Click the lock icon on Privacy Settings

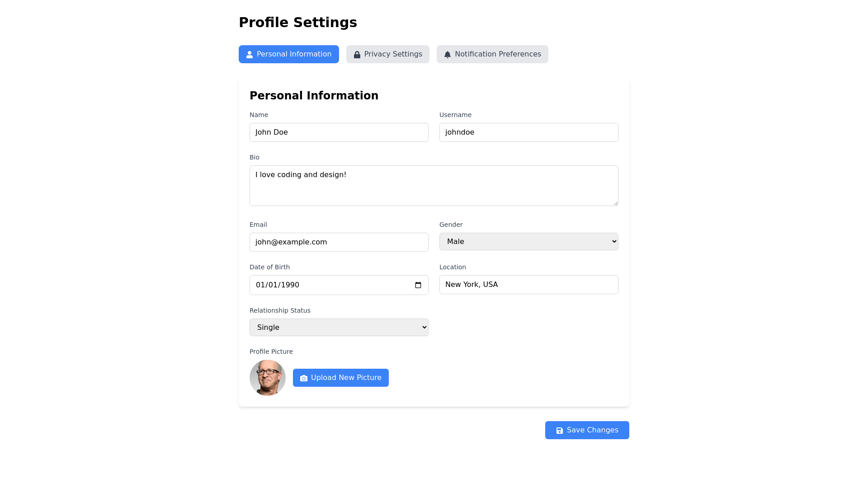click(357, 55)
